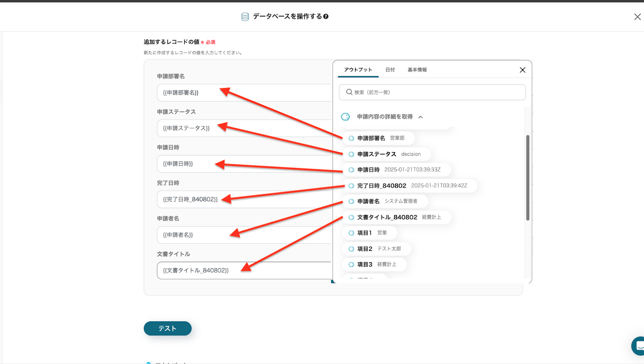Close the database operation dialog
644x364 pixels.
click(x=637, y=17)
